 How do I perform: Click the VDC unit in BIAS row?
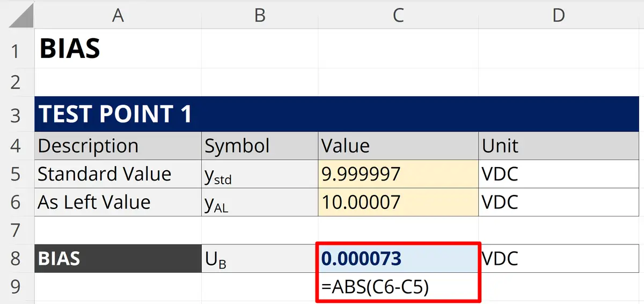click(559, 258)
